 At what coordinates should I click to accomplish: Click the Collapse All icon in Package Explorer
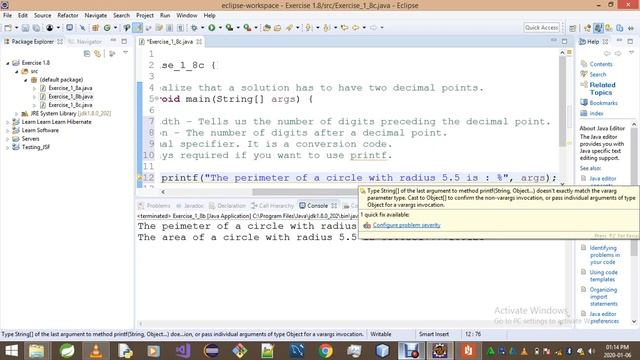tap(87, 53)
